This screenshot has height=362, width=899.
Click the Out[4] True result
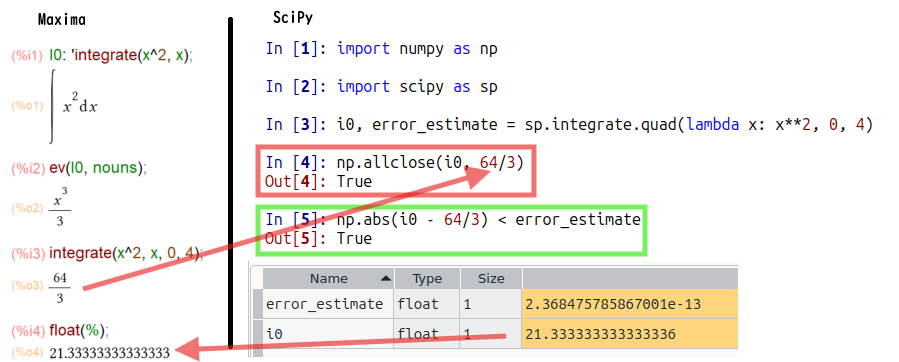(318, 182)
